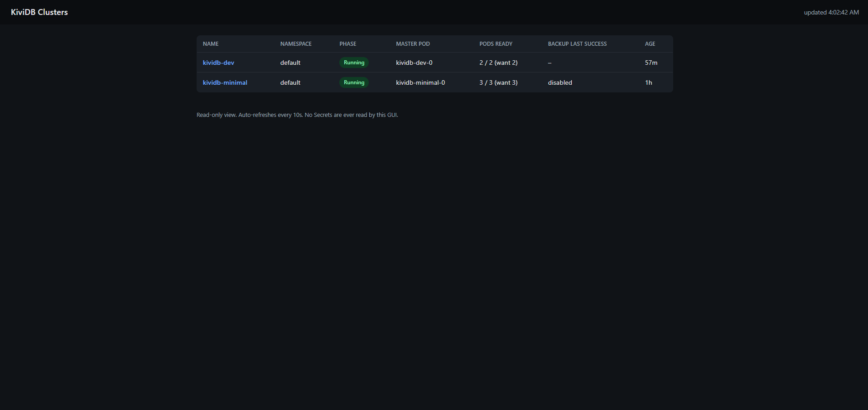Click the default namespace in kividb-dev row
This screenshot has height=410, width=868.
pyautogui.click(x=290, y=63)
